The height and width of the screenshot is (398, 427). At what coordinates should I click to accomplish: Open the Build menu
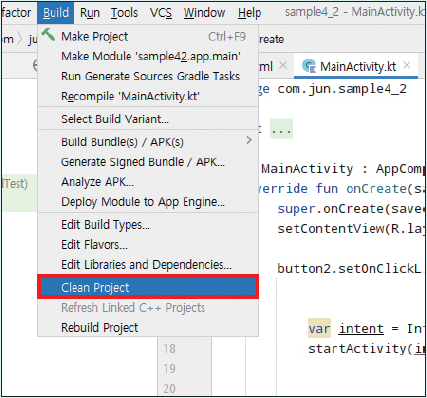click(x=56, y=13)
